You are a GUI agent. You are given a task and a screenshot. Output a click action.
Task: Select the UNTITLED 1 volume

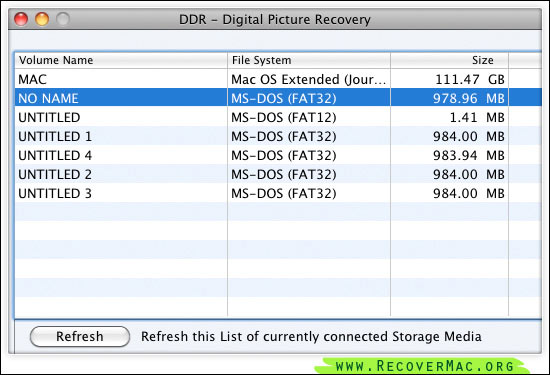[x=278, y=136]
